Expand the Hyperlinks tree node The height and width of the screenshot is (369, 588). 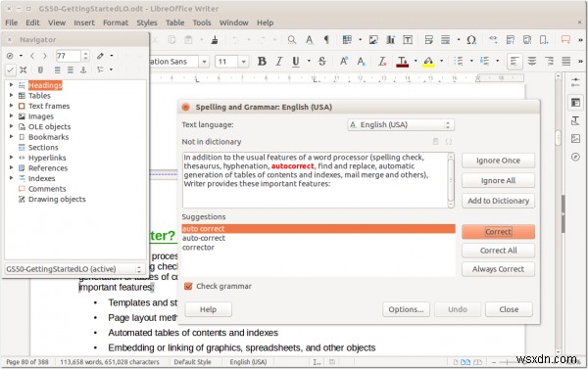pos(11,158)
